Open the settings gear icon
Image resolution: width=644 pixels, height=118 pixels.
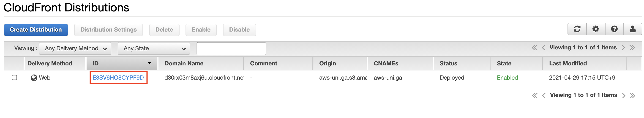coord(596,29)
